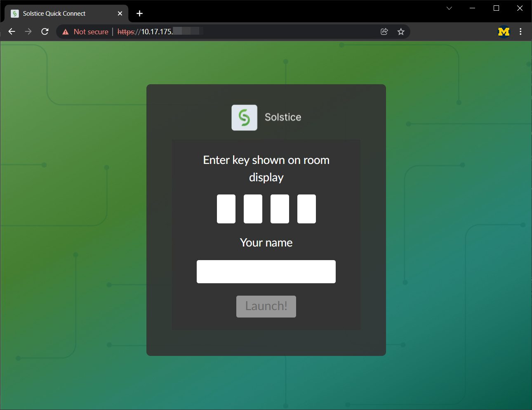
Task: Open the Chrome three-dot menu
Action: pyautogui.click(x=520, y=32)
